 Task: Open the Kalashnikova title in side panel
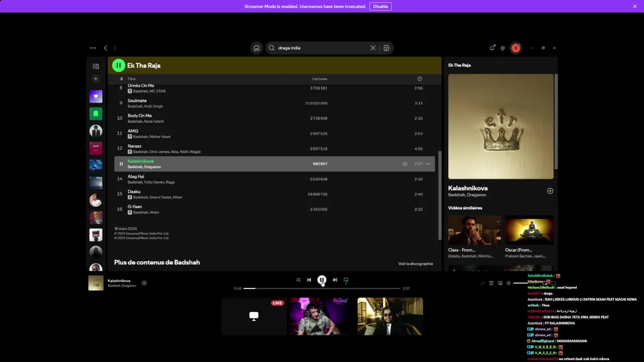(468, 188)
